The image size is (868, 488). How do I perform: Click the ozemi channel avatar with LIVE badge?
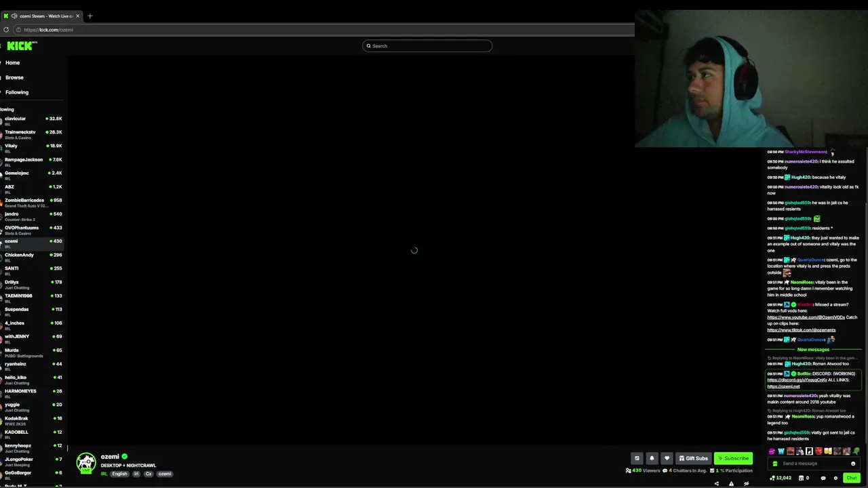[x=86, y=463]
